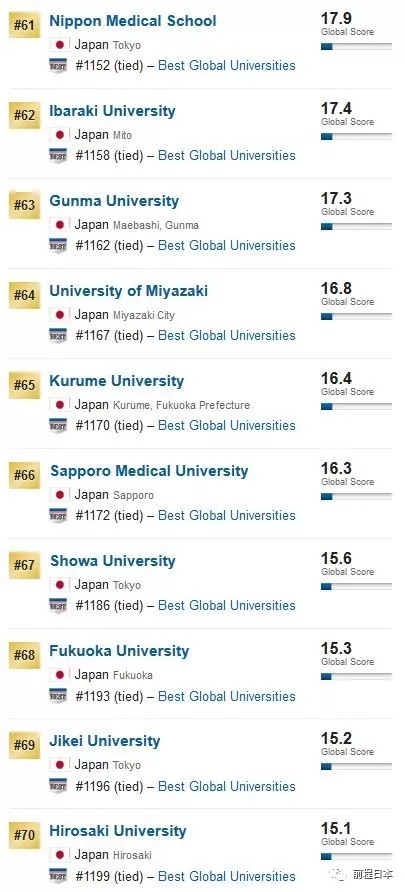Screen dimensions: 405x892
Task: Click Japan flag icon under Ibaraki University
Action: 59,135
